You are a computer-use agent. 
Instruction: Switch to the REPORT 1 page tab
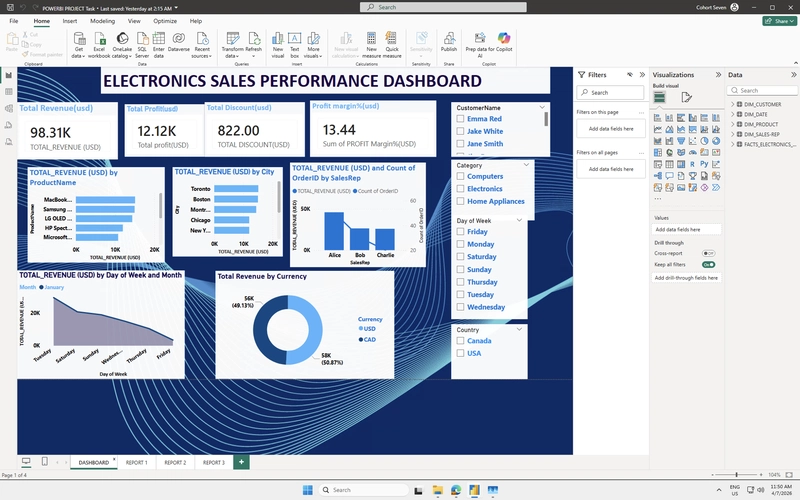tap(136, 462)
